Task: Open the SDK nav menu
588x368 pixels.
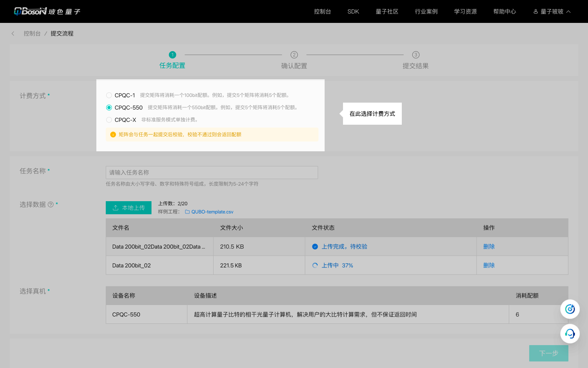Action: pos(353,11)
